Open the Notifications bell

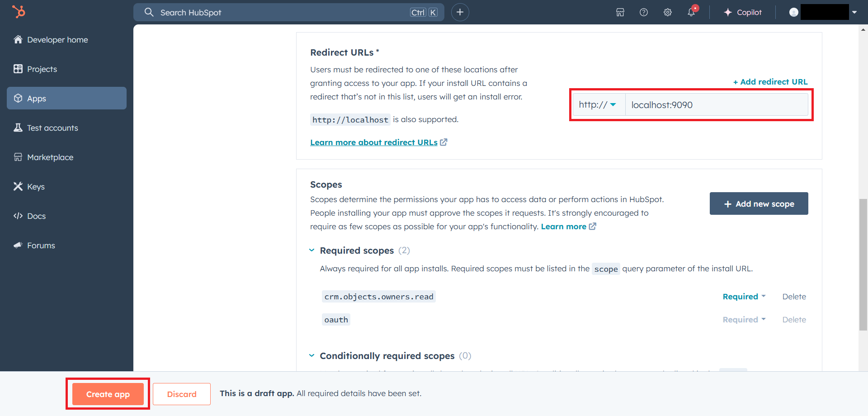click(692, 12)
